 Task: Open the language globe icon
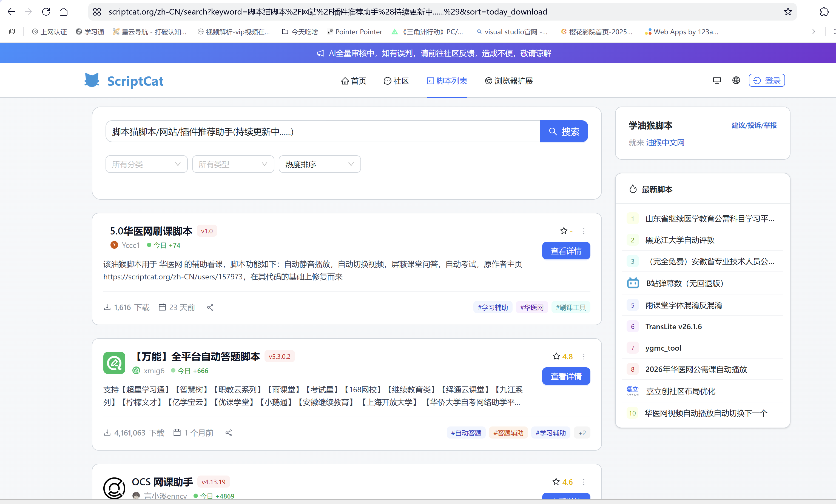tap(736, 80)
